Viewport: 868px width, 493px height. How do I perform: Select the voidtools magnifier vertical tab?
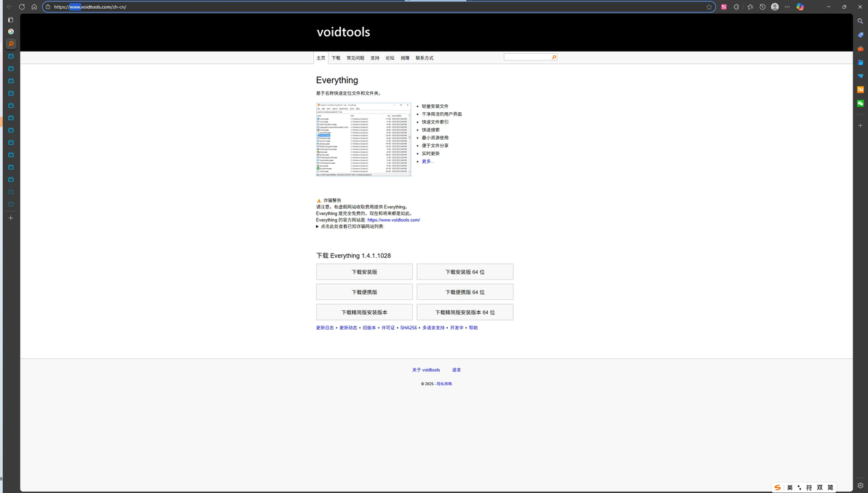point(10,44)
